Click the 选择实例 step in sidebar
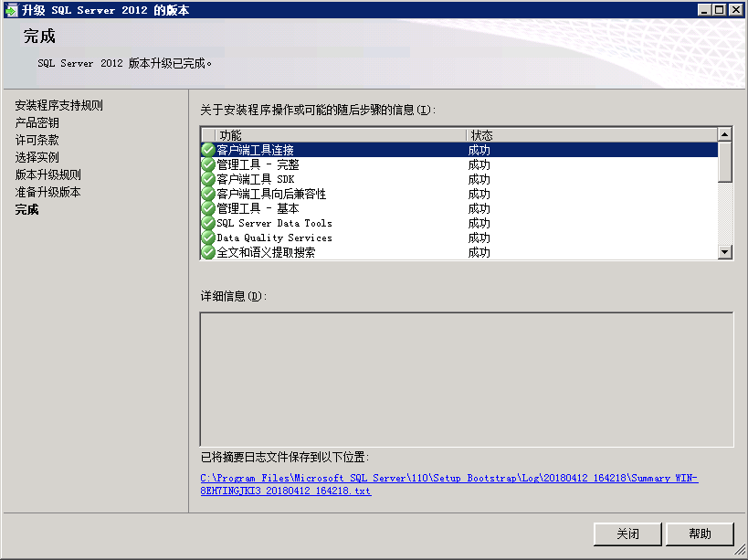The image size is (748, 560). click(37, 157)
